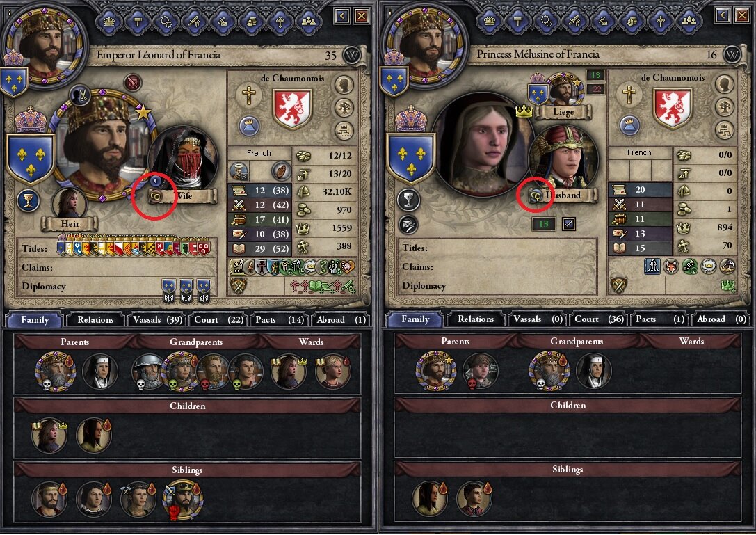The image size is (756, 535).
Task: Click the scissors customize icon on Léonard's portrait
Action: click(81, 95)
